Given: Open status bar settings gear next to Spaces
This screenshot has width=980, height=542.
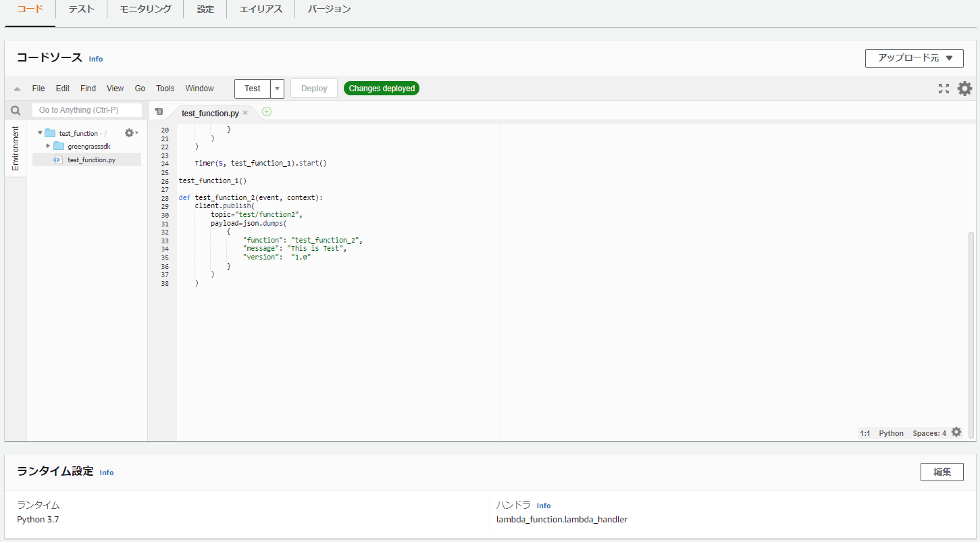Looking at the screenshot, I should tap(956, 433).
